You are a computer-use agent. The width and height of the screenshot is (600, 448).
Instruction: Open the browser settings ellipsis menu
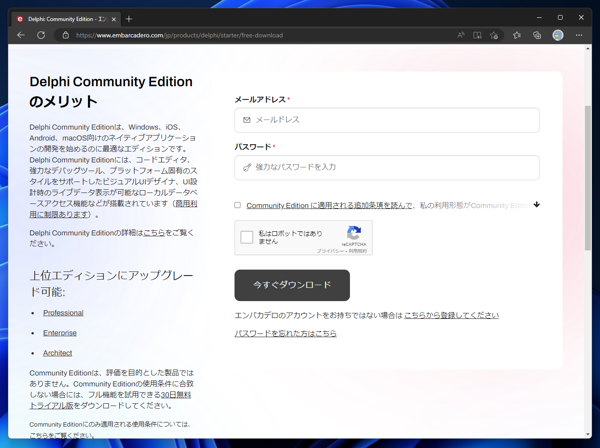click(x=579, y=35)
